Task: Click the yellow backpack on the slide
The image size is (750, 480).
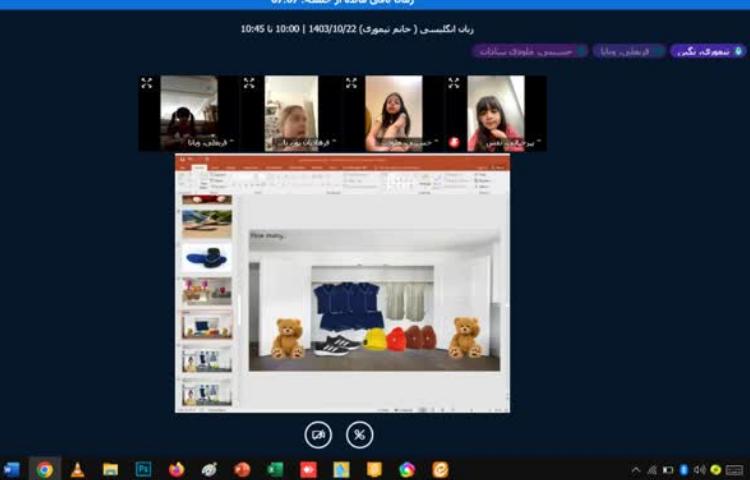Action: tap(374, 339)
